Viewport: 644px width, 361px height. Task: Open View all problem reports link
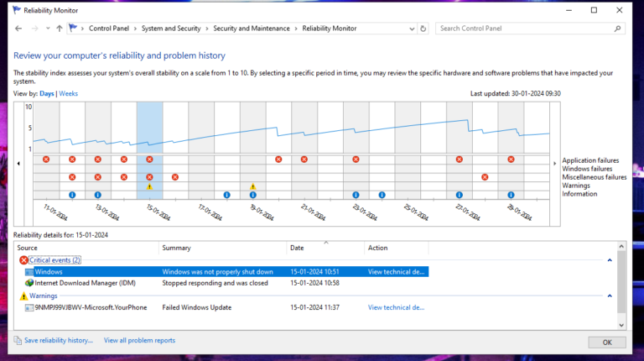(139, 341)
